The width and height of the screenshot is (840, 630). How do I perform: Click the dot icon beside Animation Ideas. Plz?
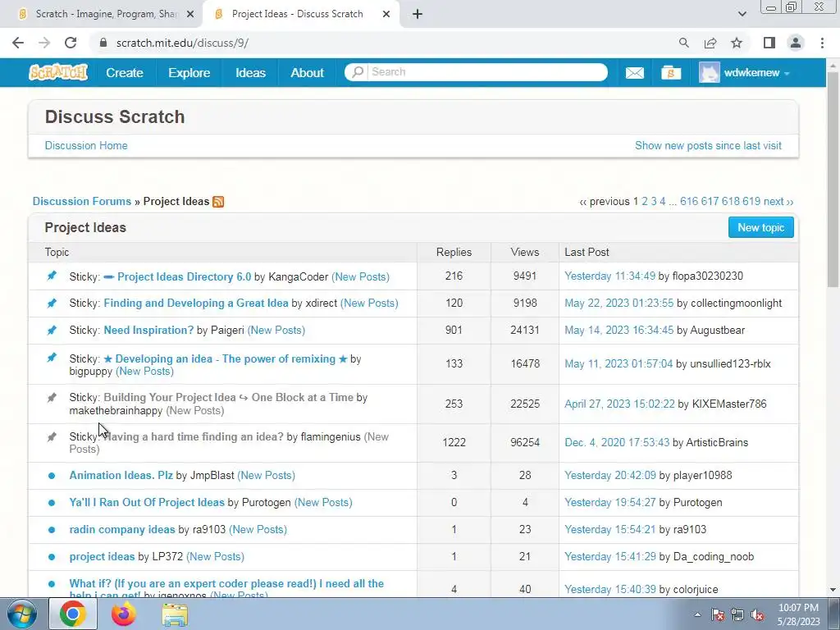(52, 476)
